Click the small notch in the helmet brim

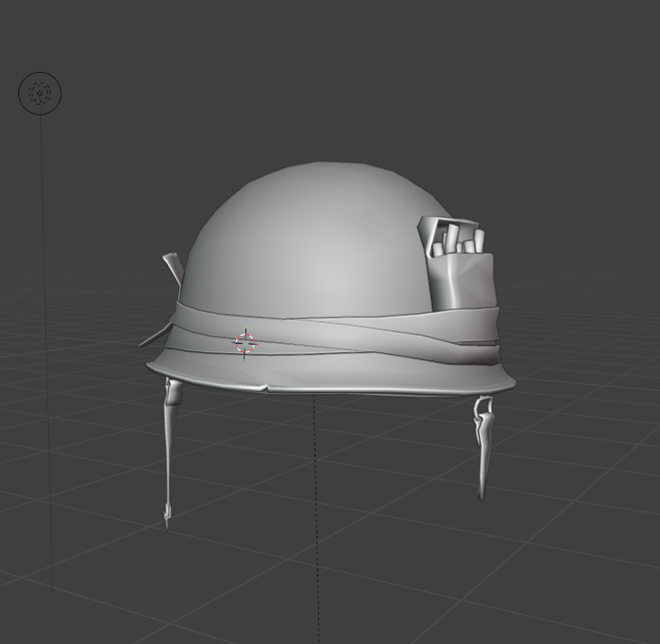pyautogui.click(x=265, y=388)
